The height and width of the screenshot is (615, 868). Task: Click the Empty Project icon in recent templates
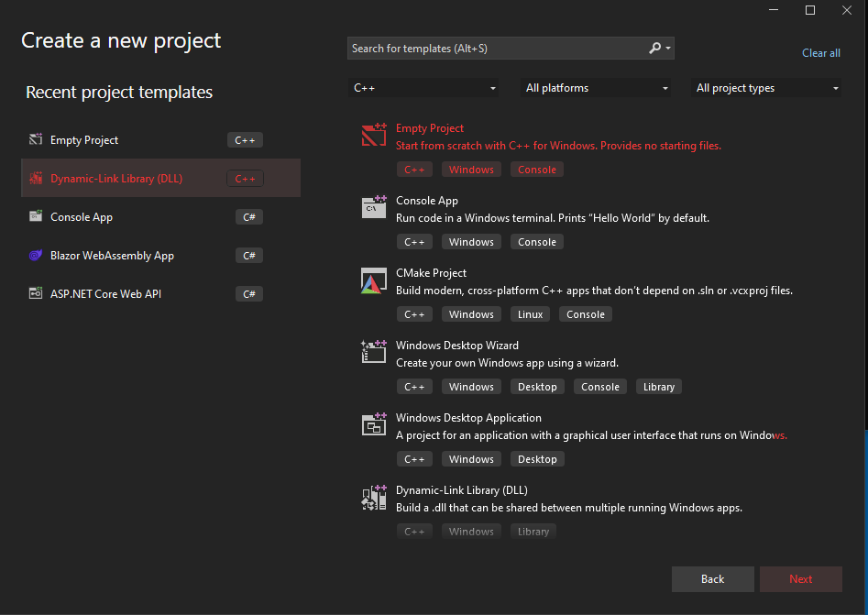(x=36, y=139)
